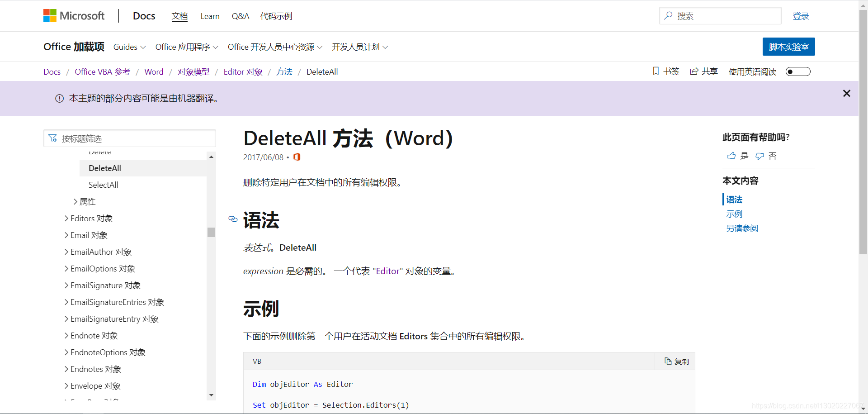Click the bookmark 书签 icon
Image resolution: width=868 pixels, height=414 pixels.
tap(656, 71)
